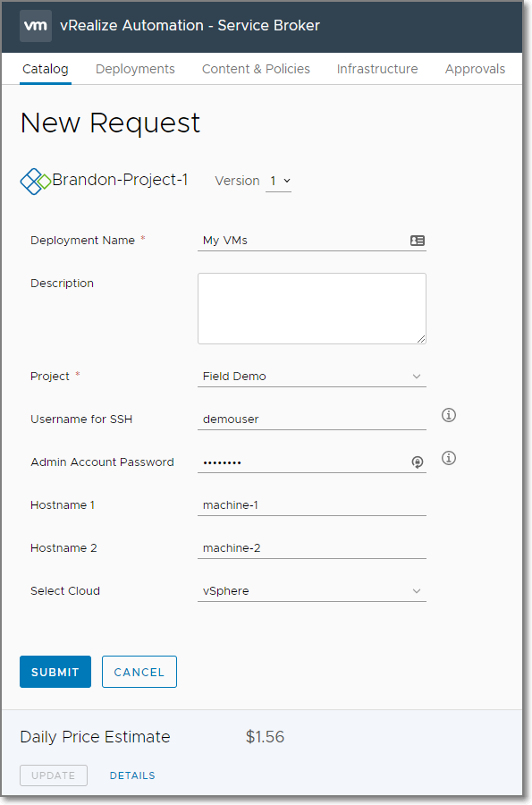
Task: Click the 'New Request' heading
Action: [x=110, y=123]
